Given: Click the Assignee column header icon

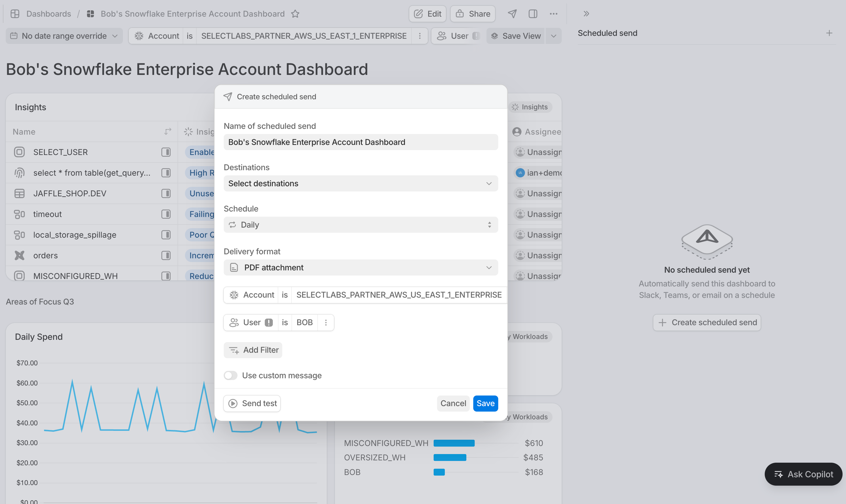Looking at the screenshot, I should point(517,131).
